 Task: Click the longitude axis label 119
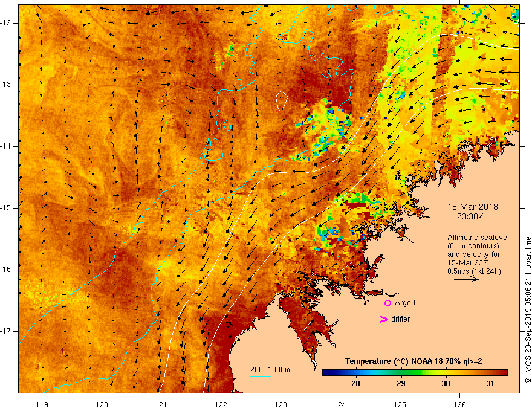click(42, 404)
